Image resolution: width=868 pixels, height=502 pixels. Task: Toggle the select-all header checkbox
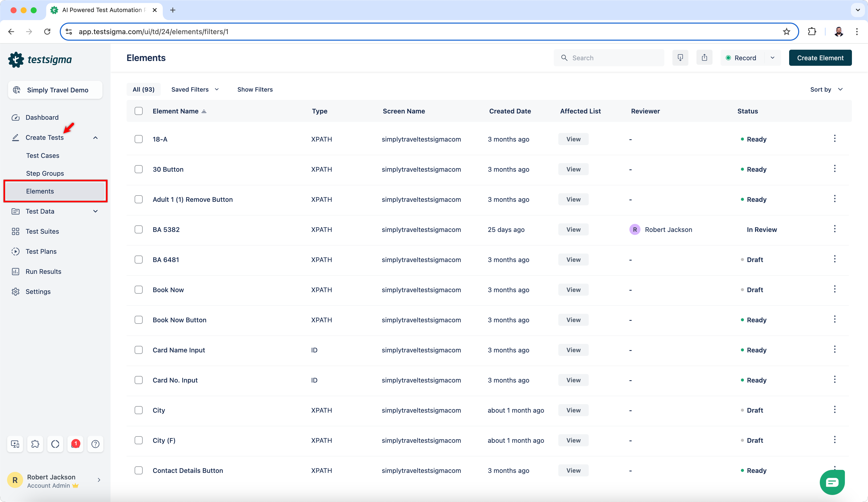tap(138, 111)
